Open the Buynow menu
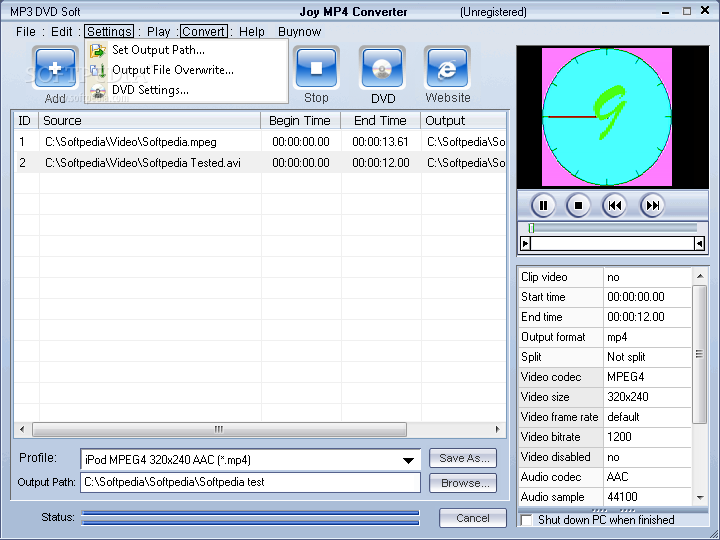Viewport: 720px width, 540px height. (x=299, y=31)
